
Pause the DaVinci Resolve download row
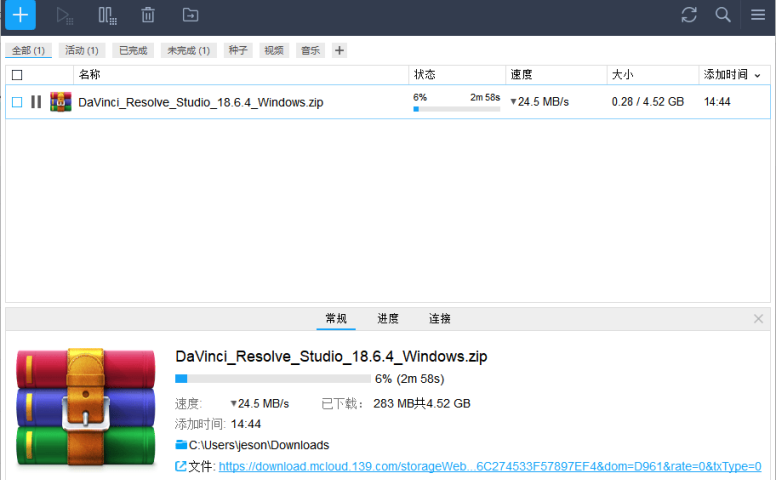point(36,102)
